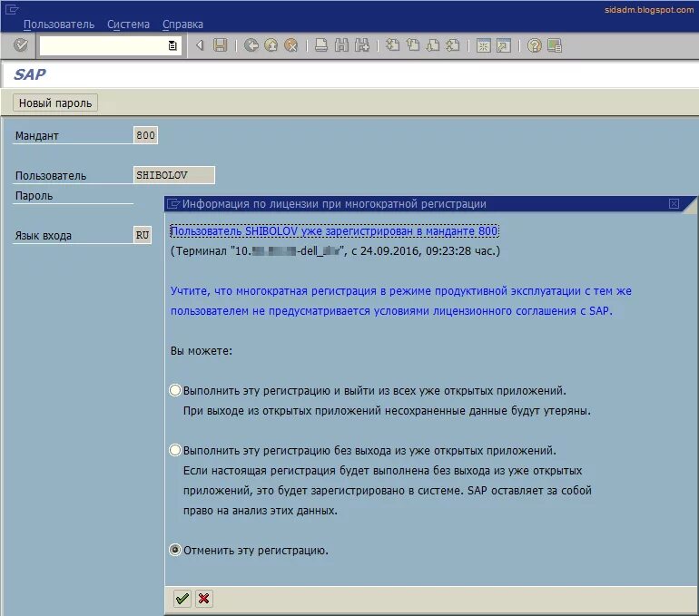Click the Новый пароль button
This screenshot has width=699, height=616.
coord(55,103)
